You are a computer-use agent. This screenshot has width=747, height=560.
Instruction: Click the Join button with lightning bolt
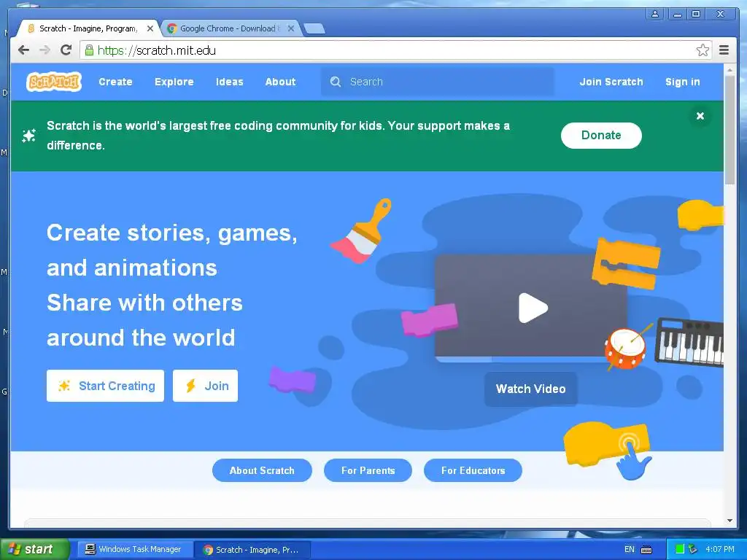coord(205,386)
